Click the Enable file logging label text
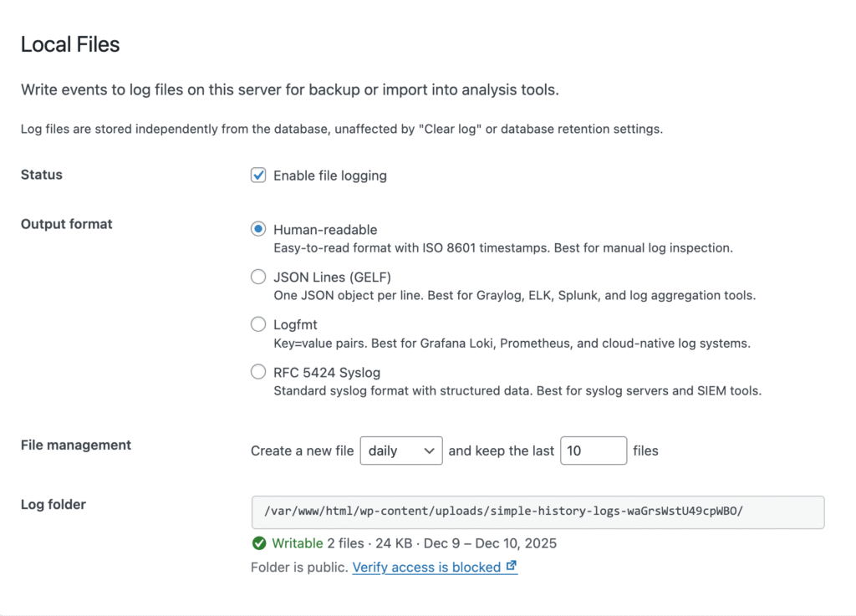The image size is (856, 616). 330,176
